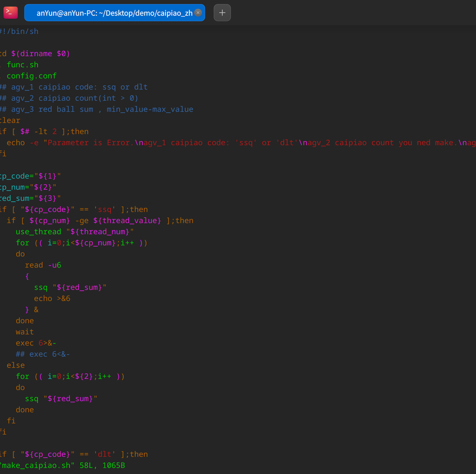Click the 'else' keyword line

click(16, 365)
